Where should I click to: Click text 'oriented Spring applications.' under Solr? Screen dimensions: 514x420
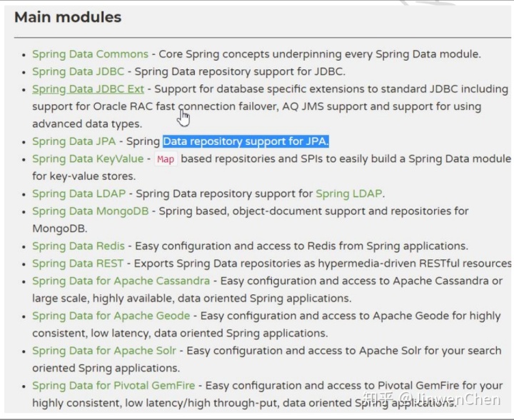click(x=106, y=368)
